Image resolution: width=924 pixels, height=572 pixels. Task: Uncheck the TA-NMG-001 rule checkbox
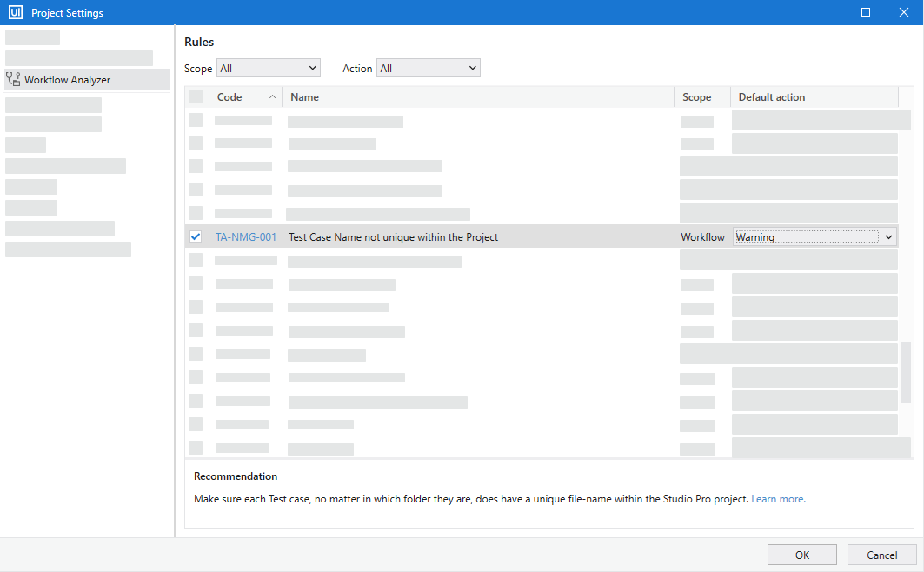(196, 236)
